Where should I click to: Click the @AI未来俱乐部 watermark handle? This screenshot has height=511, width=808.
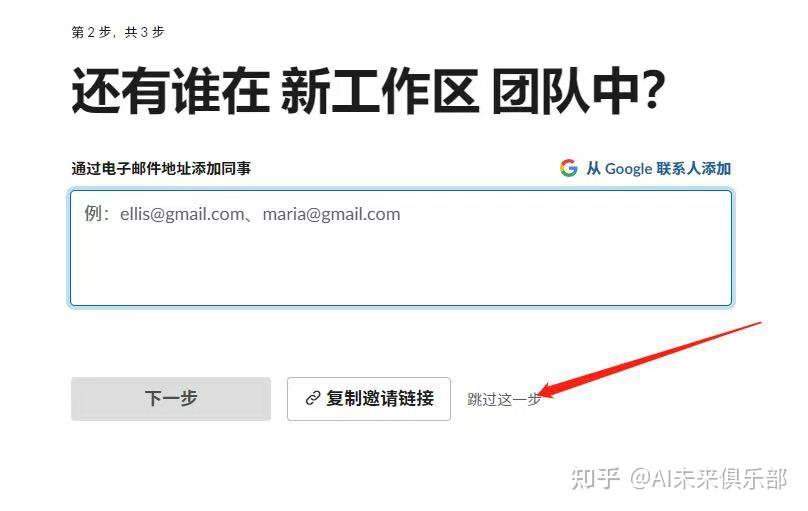708,479
